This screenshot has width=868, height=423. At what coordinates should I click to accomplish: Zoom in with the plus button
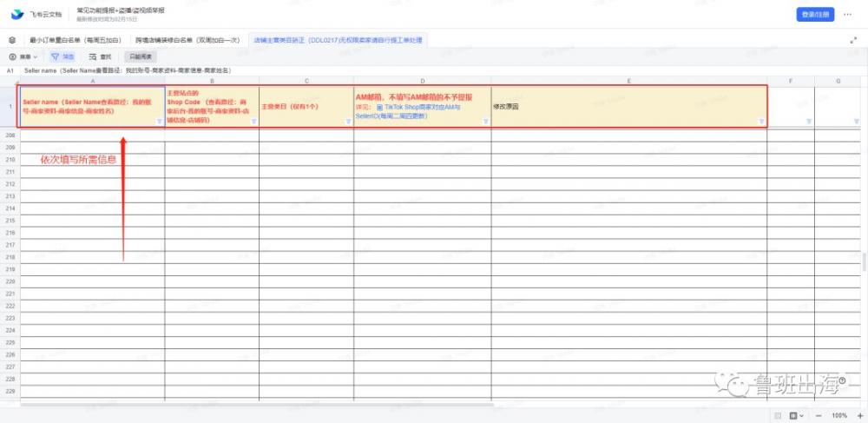coord(859,415)
